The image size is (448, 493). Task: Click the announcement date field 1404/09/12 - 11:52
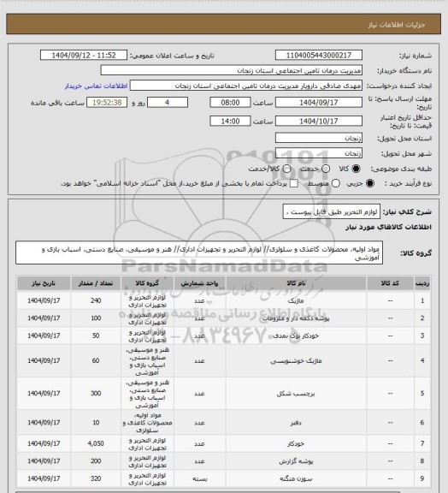[84, 55]
